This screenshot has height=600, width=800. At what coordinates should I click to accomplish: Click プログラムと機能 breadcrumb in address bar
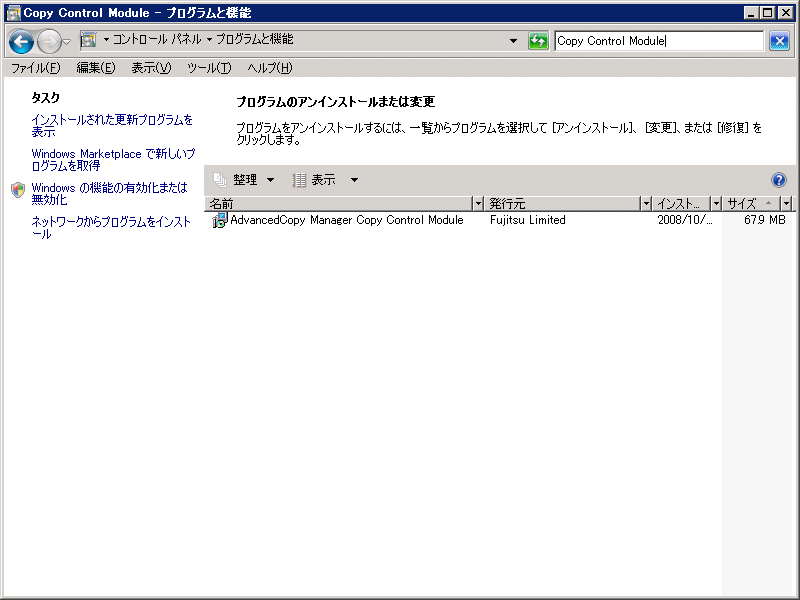255,39
